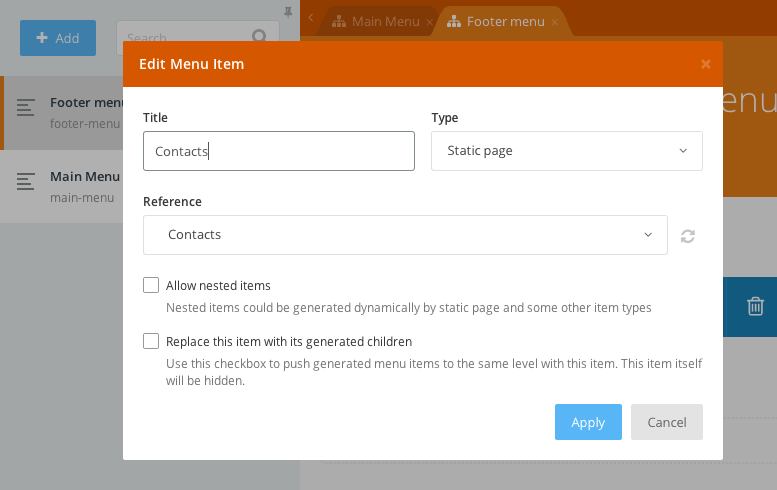Click the Add button
Screen dimensions: 777x490
[58, 38]
